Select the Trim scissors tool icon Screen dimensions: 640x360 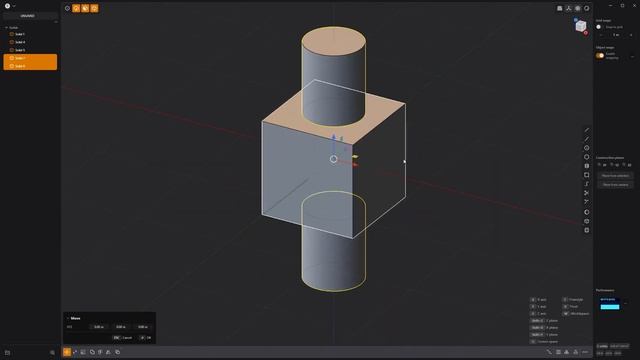click(x=587, y=193)
